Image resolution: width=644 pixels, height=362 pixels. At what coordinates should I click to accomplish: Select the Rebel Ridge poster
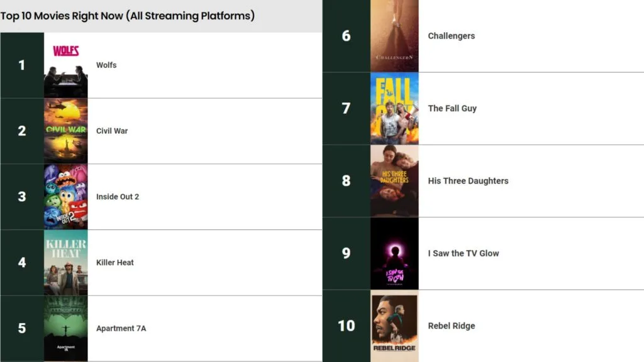click(394, 326)
